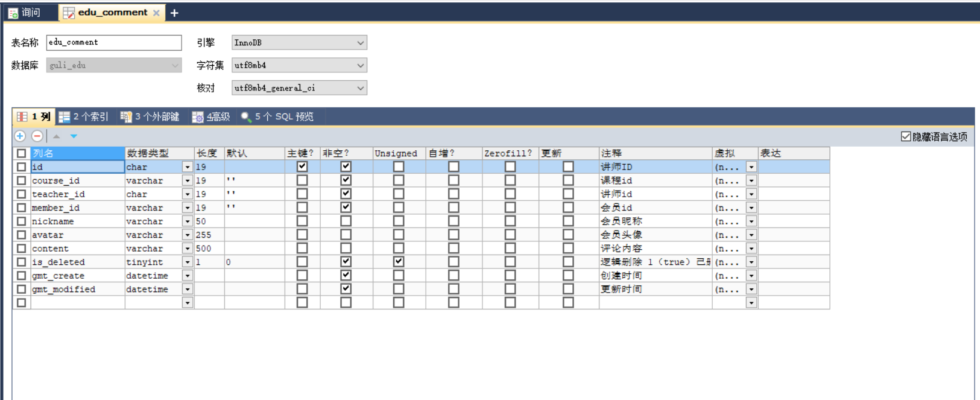Toggle not-null checkbox for nickname row
The width and height of the screenshot is (980, 400).
click(346, 221)
